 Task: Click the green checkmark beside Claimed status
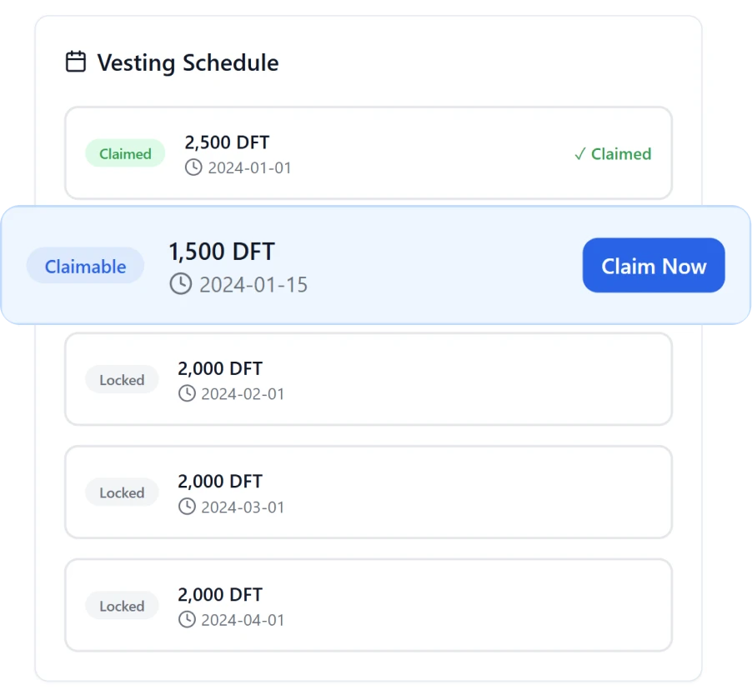click(x=579, y=154)
